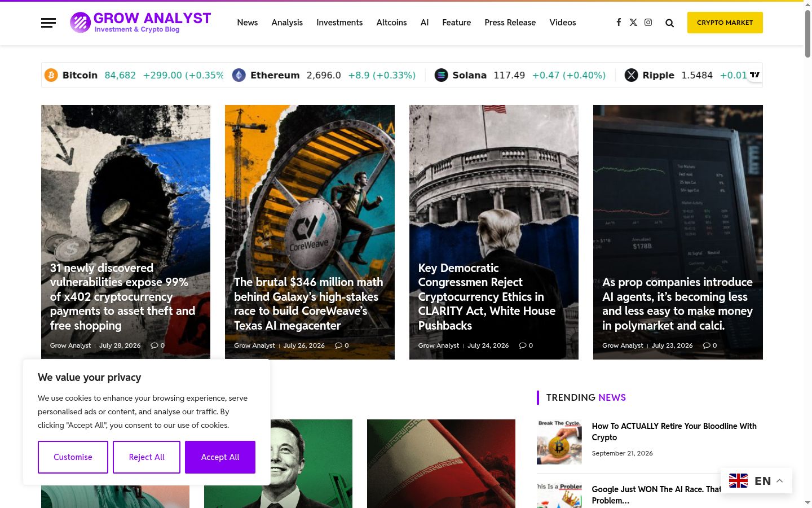
Task: Open the Break The Cycle Bitcoin thumbnail
Action: pyautogui.click(x=559, y=442)
